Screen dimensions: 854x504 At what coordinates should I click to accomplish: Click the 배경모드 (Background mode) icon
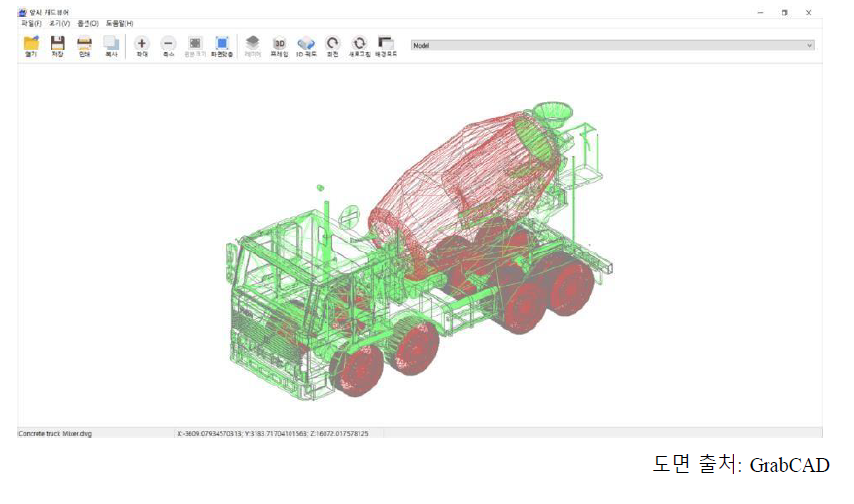[386, 43]
